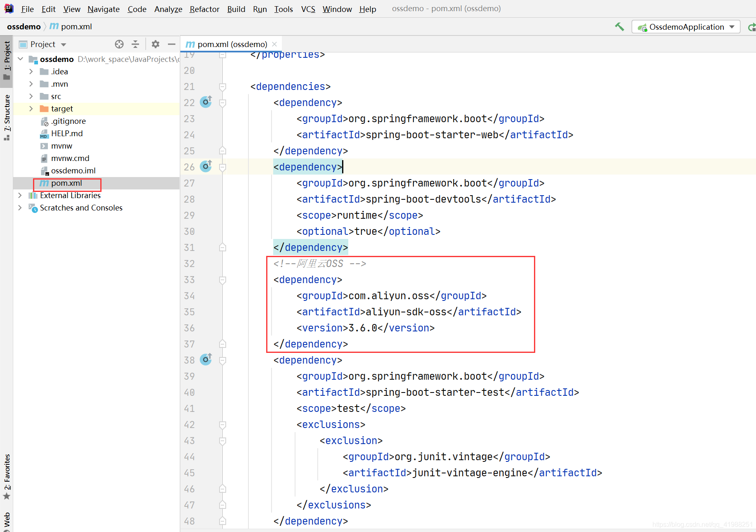Hide the Project panel with minus icon
The width and height of the screenshot is (756, 532).
point(172,44)
